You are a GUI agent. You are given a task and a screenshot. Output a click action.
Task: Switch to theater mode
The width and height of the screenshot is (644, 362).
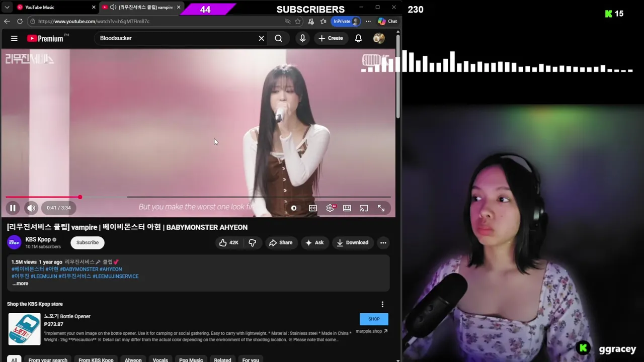point(347,208)
